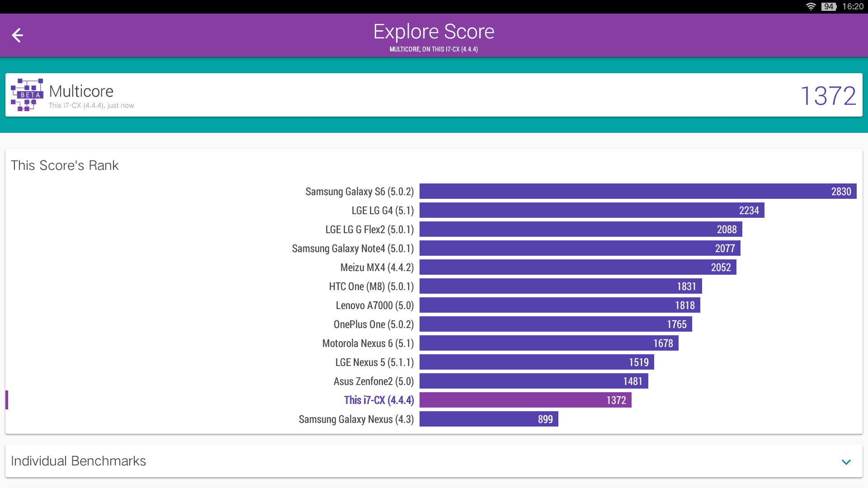Tap the 1678 score bar

coord(549,343)
